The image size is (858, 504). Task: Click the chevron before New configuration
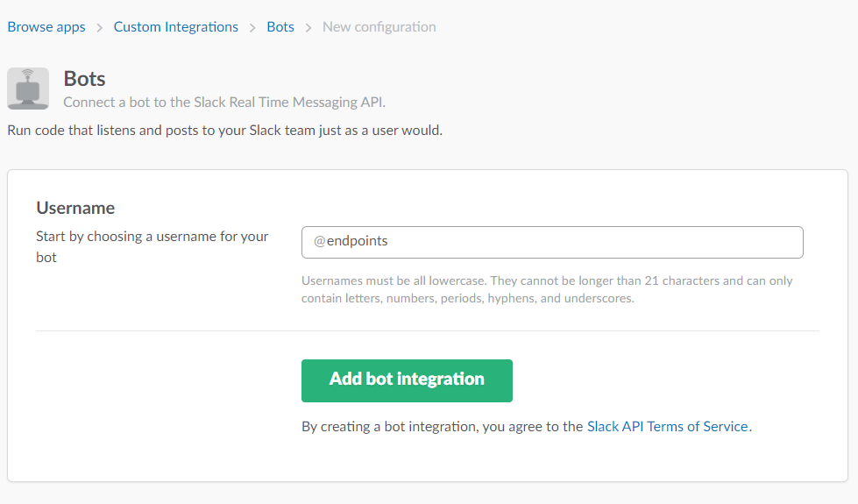pyautogui.click(x=308, y=28)
